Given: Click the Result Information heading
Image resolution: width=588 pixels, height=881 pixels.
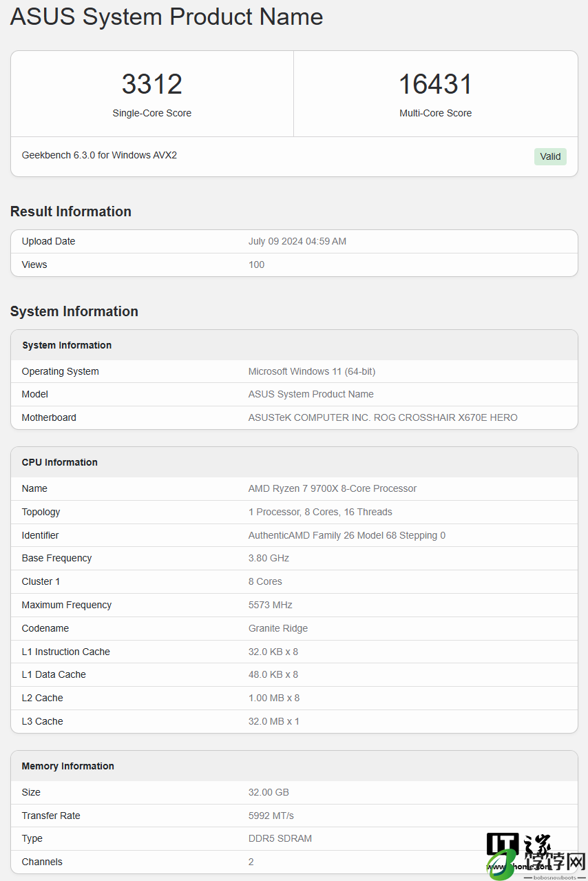Looking at the screenshot, I should point(71,211).
